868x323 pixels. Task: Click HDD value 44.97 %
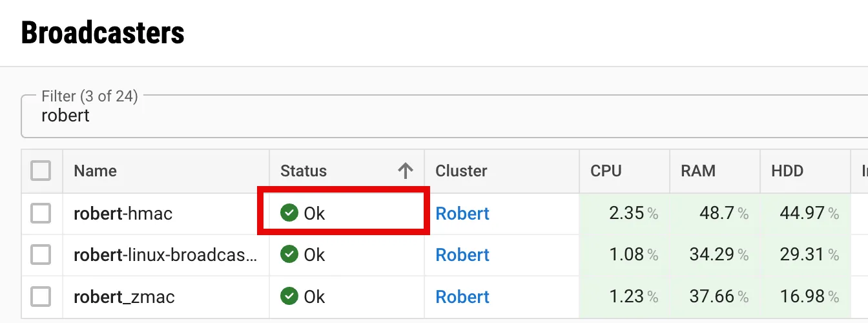point(810,213)
